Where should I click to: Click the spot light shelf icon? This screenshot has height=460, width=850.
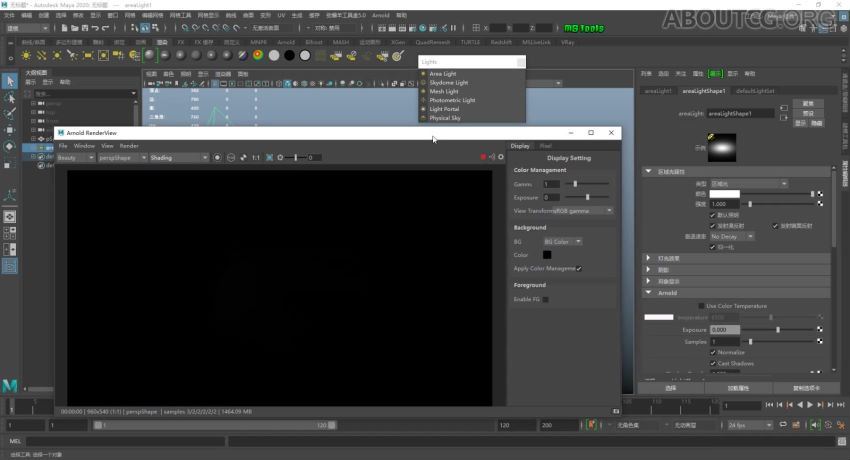pos(72,55)
